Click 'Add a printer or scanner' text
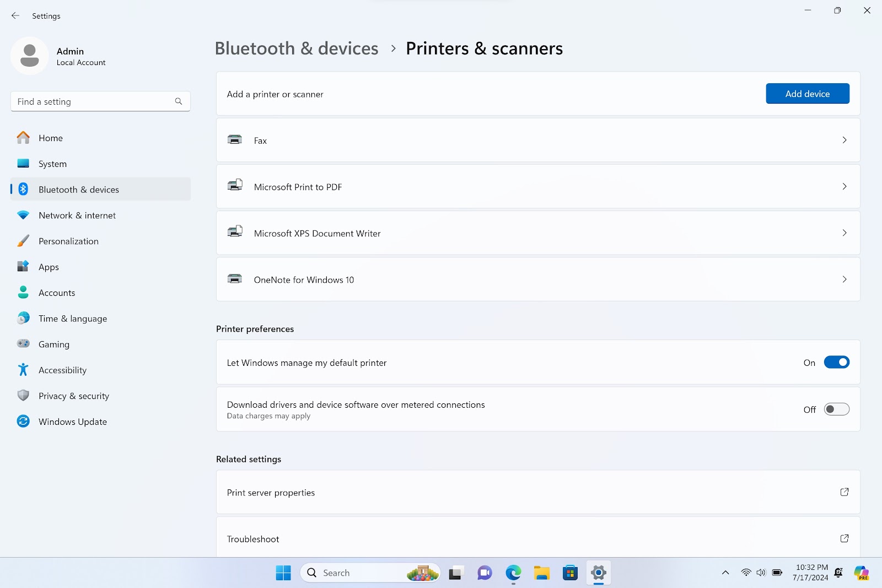The height and width of the screenshot is (588, 882). 275,94
